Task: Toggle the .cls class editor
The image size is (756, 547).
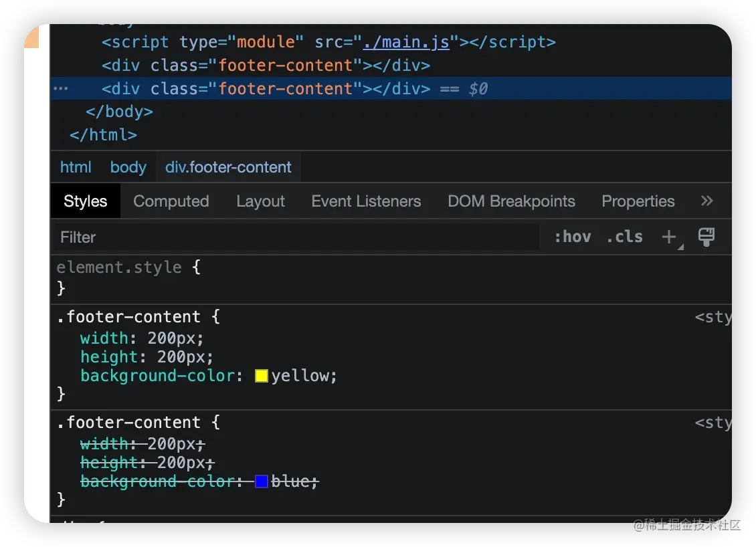Action: 624,237
